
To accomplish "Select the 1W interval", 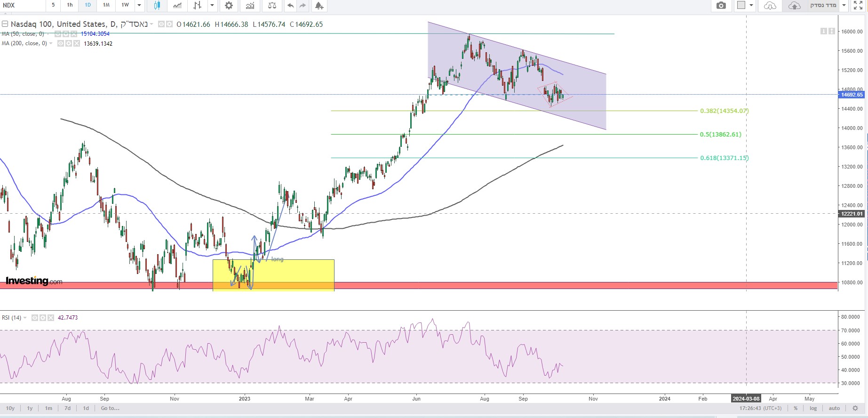I will pos(125,5).
